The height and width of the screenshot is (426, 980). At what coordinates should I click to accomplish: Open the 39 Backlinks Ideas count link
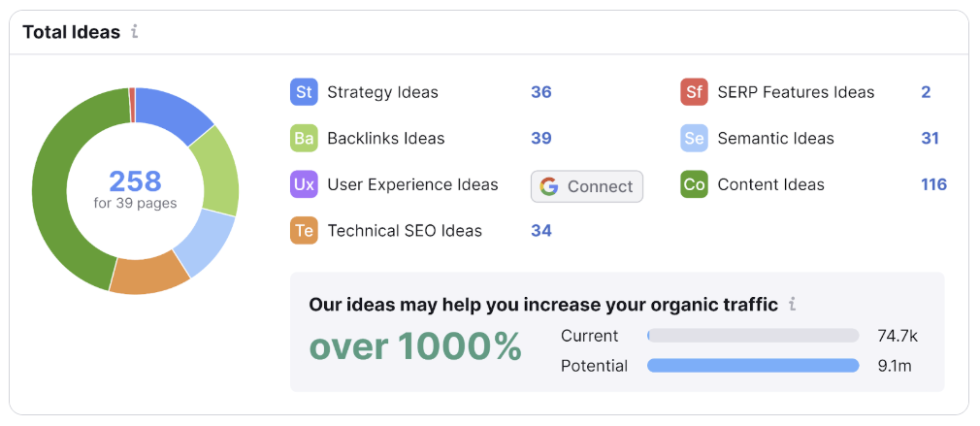pos(540,138)
